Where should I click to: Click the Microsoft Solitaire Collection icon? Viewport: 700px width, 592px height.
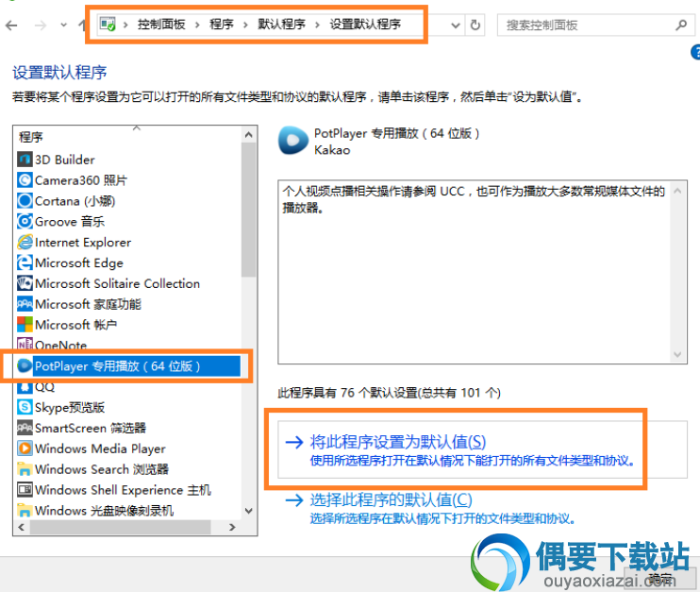[25, 283]
